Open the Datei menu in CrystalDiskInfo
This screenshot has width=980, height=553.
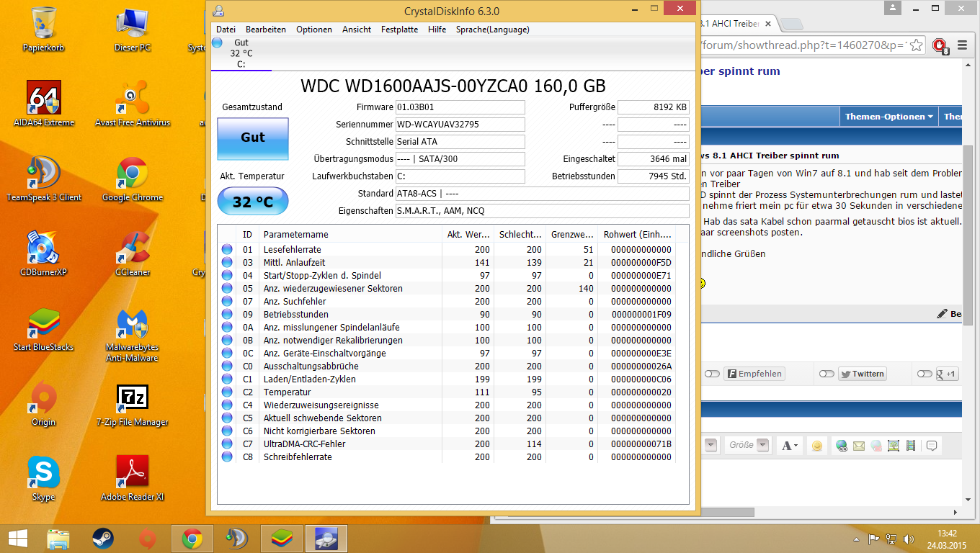click(x=226, y=30)
